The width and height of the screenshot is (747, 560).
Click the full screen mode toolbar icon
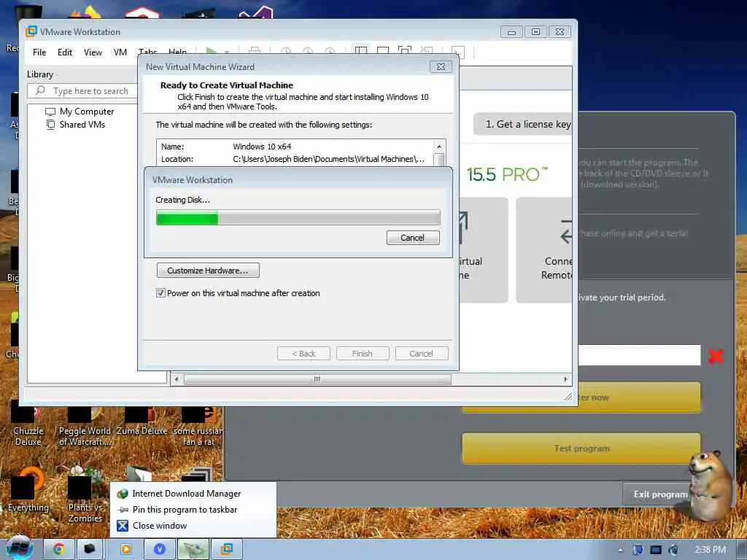click(x=404, y=50)
